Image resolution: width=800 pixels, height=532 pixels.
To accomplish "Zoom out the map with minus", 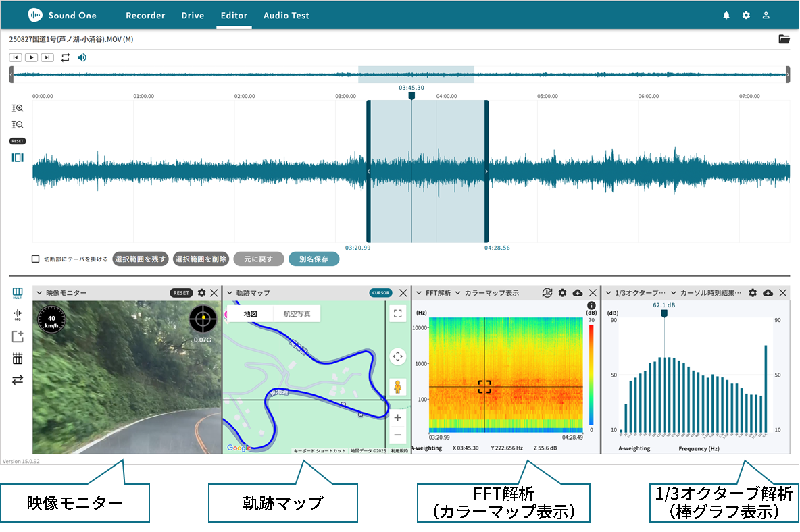I will pos(397,435).
